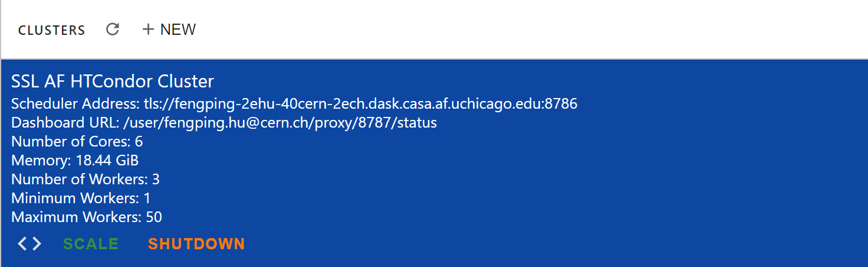Click the 'Memory' label
Viewport: 868px width, 267px height.
[41, 161]
